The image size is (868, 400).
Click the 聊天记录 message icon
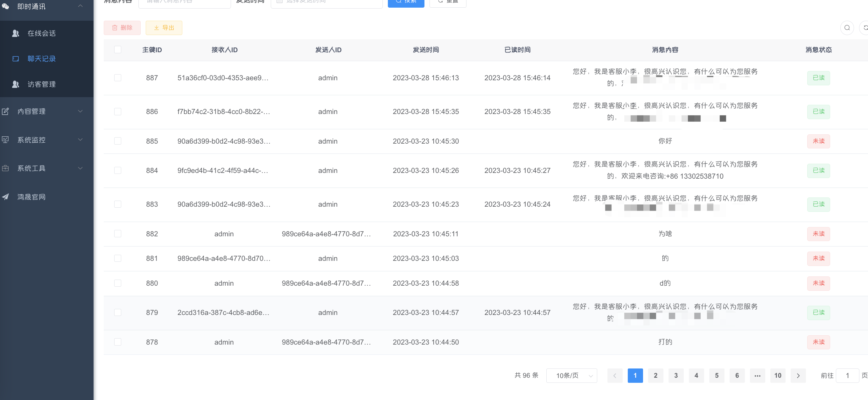pyautogui.click(x=16, y=59)
